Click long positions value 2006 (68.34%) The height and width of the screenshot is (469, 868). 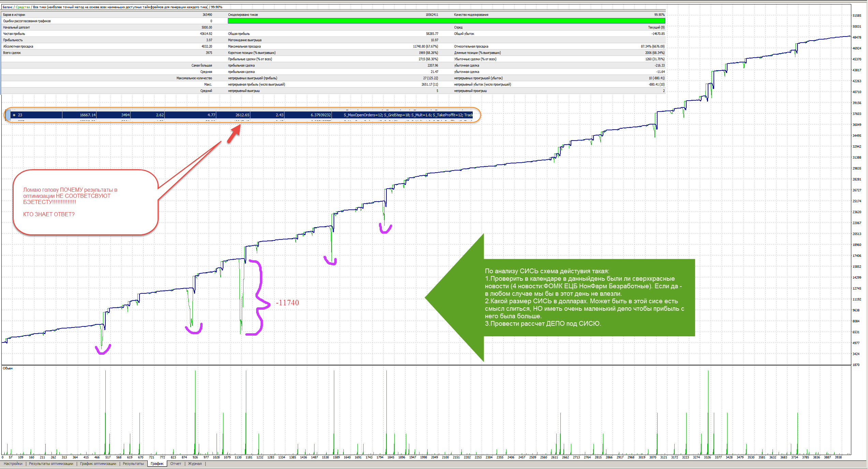(655, 53)
